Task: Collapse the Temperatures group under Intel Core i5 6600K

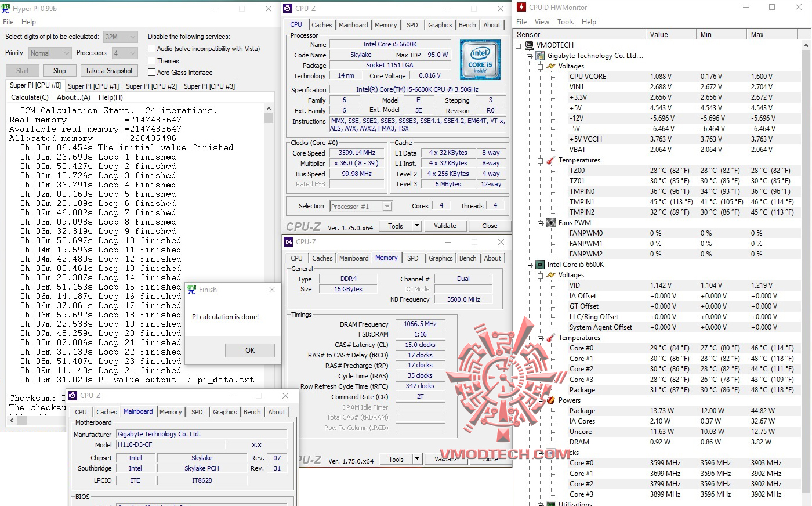Action: click(540, 338)
